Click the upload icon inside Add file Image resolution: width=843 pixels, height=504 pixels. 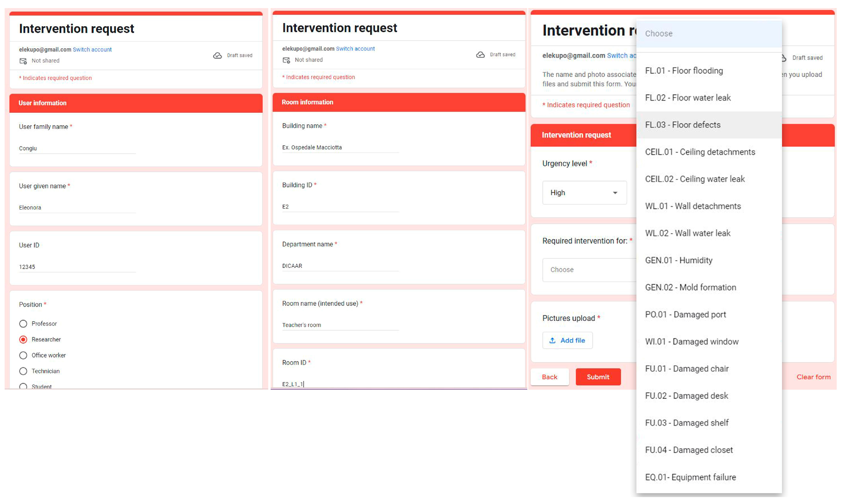coord(553,340)
